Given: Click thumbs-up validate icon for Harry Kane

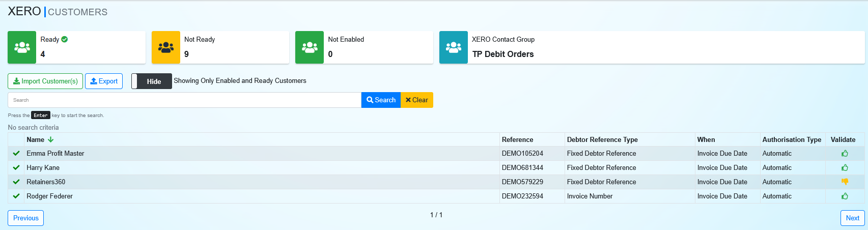Looking at the screenshot, I should pyautogui.click(x=845, y=167).
